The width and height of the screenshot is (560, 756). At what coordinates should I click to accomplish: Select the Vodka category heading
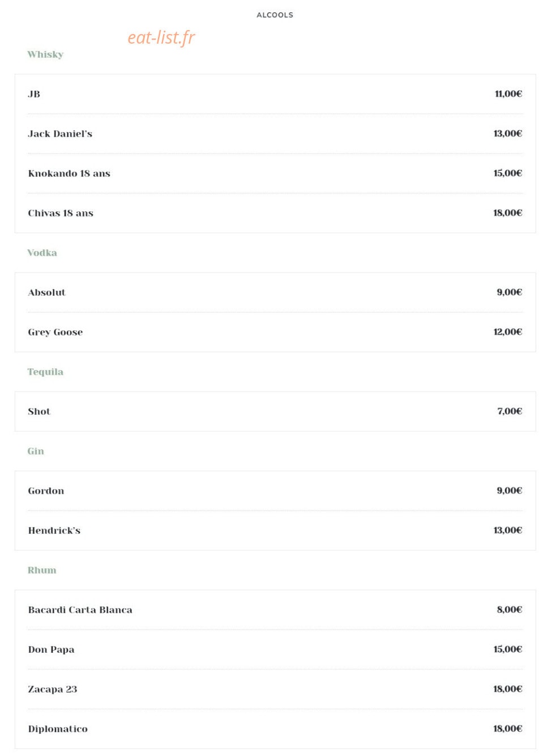tap(42, 253)
